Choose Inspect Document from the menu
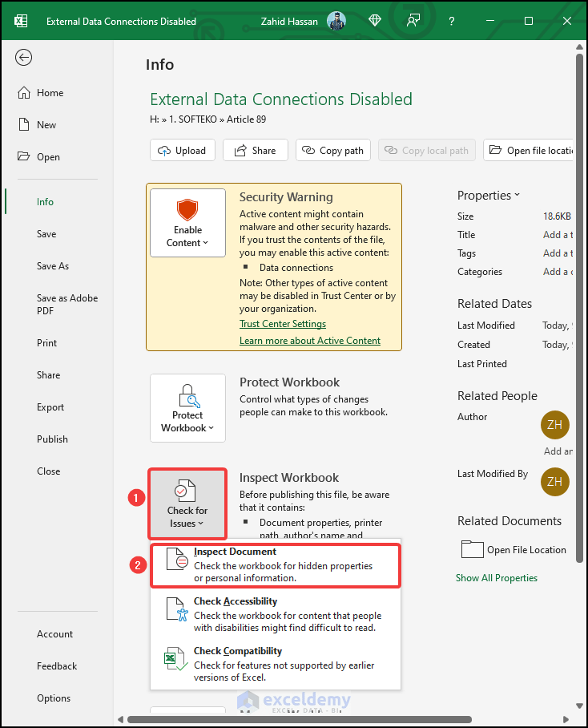 pos(276,565)
